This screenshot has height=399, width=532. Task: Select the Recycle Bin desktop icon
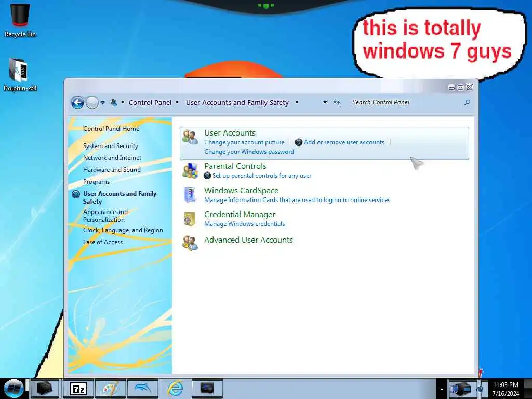[x=20, y=20]
